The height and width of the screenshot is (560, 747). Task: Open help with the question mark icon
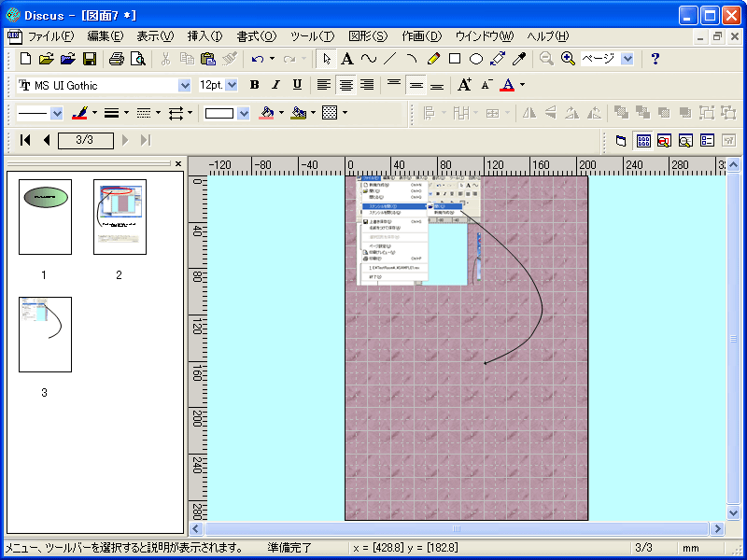[x=655, y=59]
